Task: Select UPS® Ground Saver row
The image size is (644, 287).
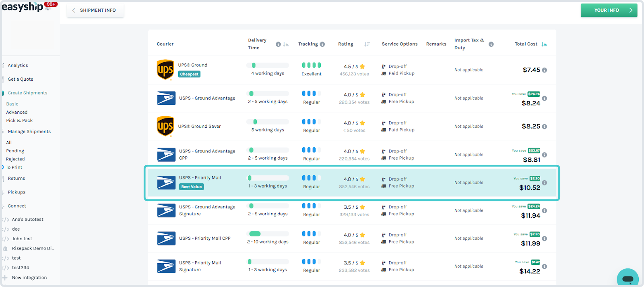Action: coord(352,127)
